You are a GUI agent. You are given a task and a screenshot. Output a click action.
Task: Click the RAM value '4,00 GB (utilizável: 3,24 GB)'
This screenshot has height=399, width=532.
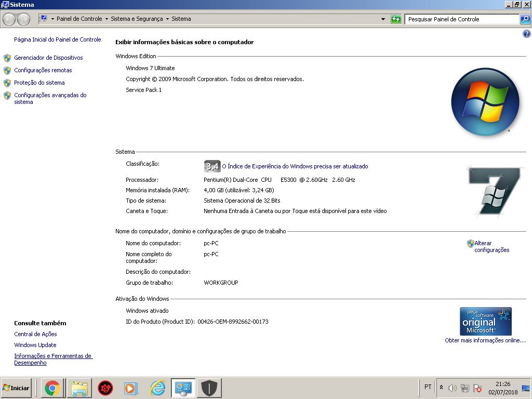239,190
